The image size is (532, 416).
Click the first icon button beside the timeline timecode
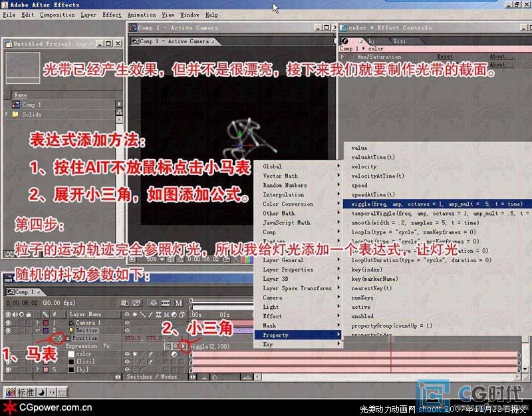[x=125, y=303]
